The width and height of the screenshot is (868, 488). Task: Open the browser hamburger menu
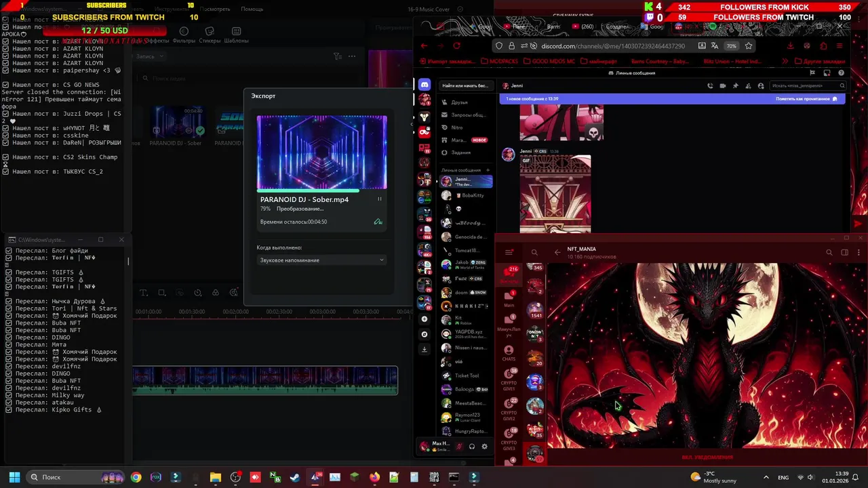[840, 46]
